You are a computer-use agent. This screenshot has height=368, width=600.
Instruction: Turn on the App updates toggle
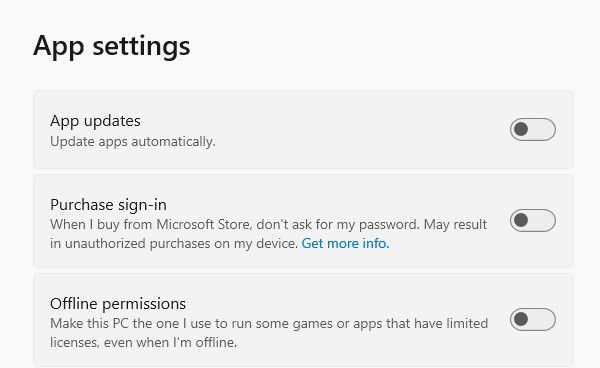(533, 129)
